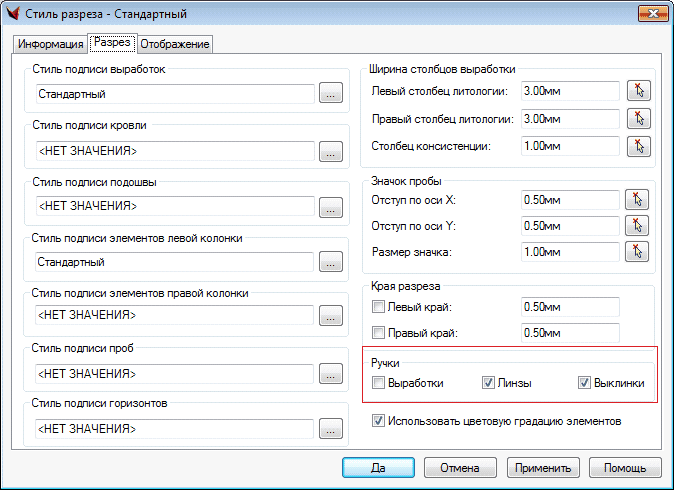Click pick icon for Отступ по оси Y
Screen dimensions: 674x490
637,225
